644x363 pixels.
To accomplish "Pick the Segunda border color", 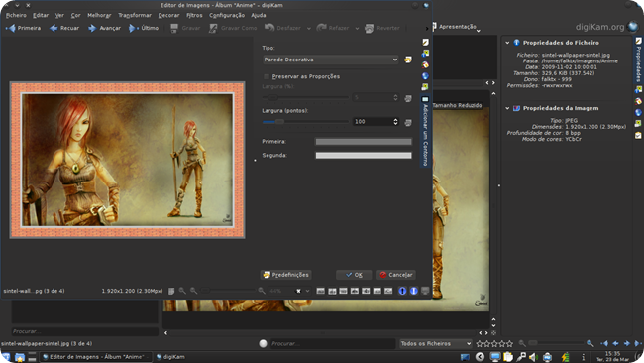I will pos(364,156).
